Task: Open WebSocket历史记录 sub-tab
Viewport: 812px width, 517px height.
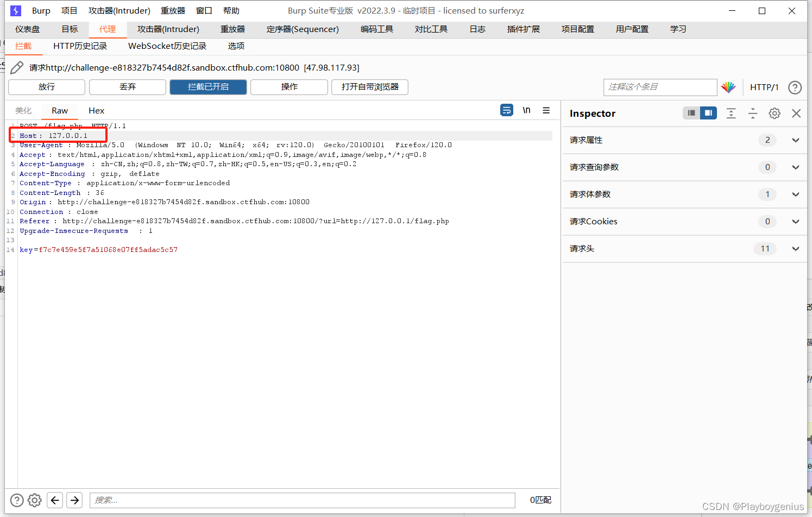Action: pos(167,46)
